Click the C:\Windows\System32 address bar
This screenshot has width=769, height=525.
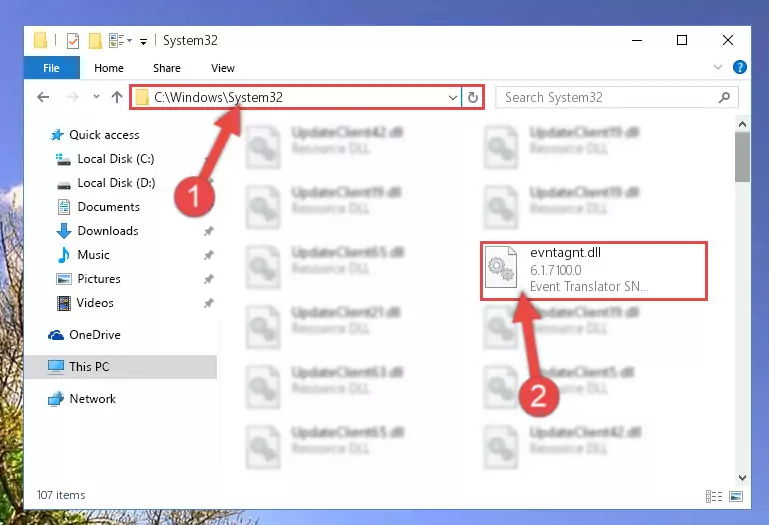click(298, 97)
